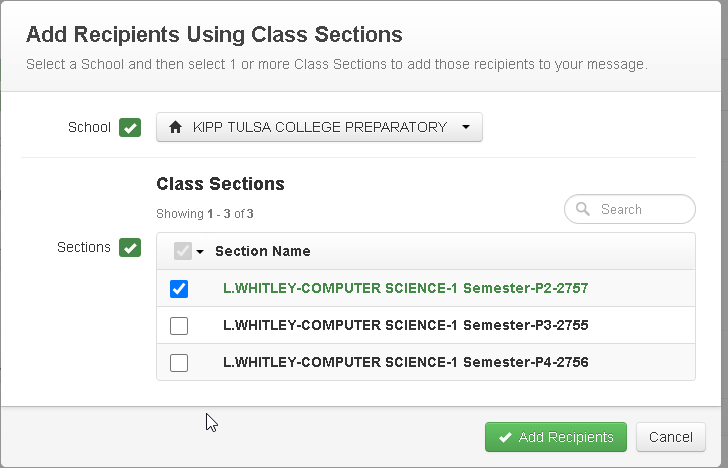
Task: Select L.WHITLEY-COMPUTER SCIENCE P3-2755 section row
Action: [405, 325]
